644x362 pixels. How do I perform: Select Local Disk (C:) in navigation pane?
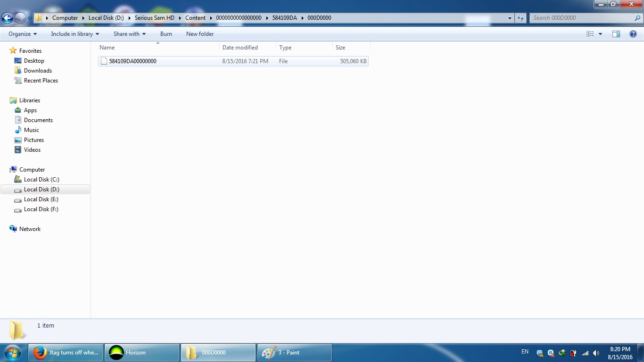(x=41, y=180)
